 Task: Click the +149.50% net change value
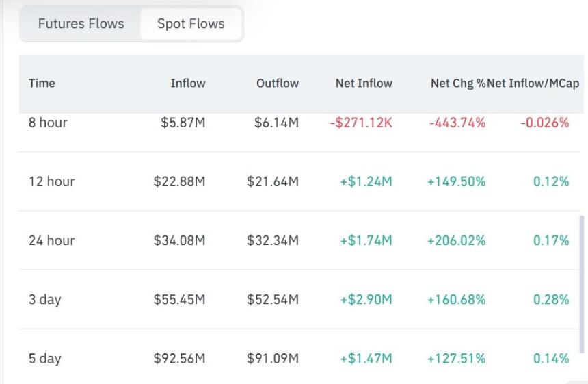(456, 181)
